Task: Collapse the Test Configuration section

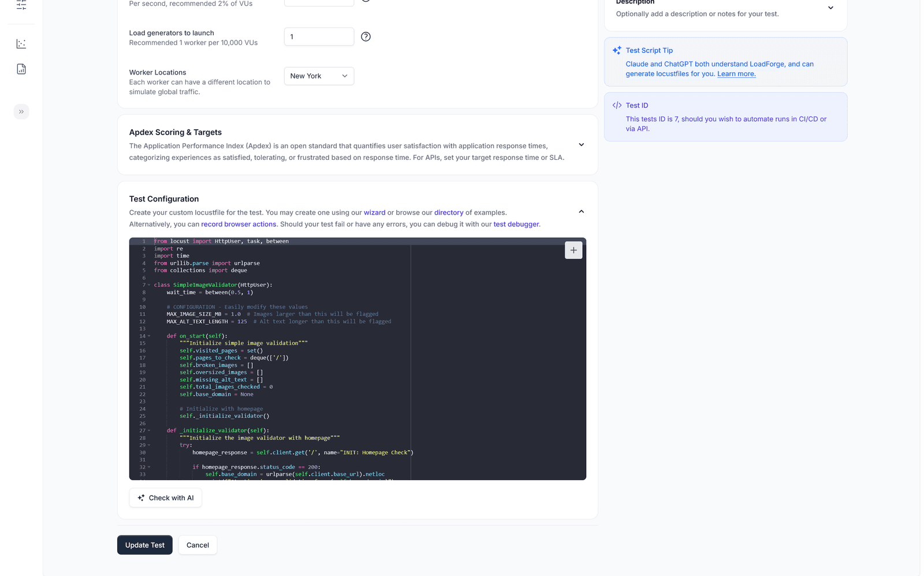Action: click(x=581, y=212)
